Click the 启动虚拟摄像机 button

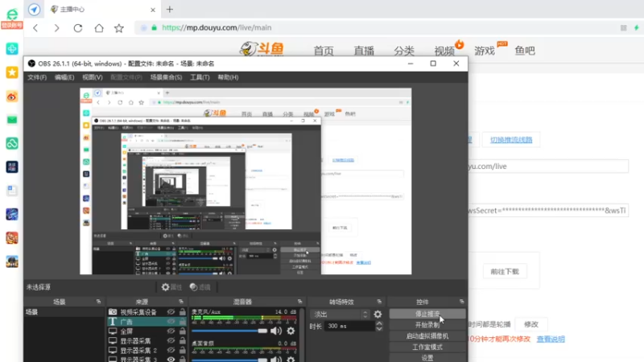pos(427,335)
